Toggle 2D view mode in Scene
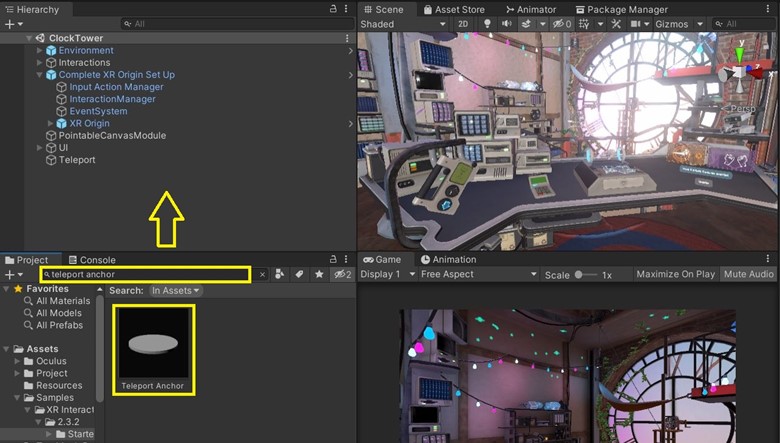This screenshot has height=443, width=780. click(x=463, y=24)
